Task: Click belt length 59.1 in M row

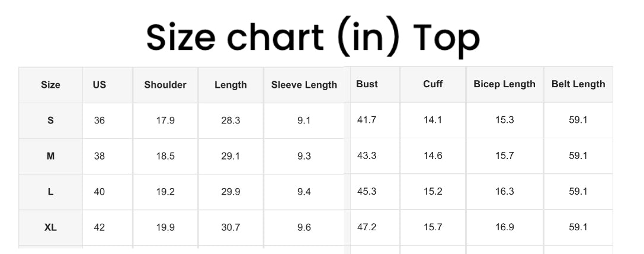Action: click(578, 155)
